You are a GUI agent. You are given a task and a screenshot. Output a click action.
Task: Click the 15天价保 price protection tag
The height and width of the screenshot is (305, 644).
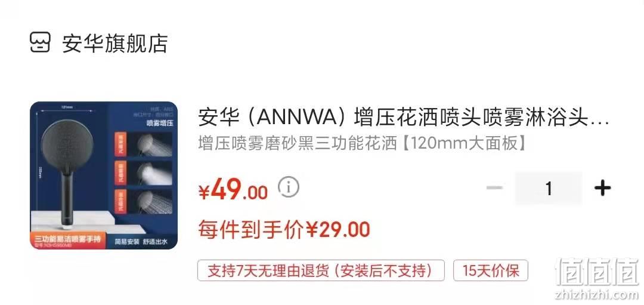[x=490, y=270]
